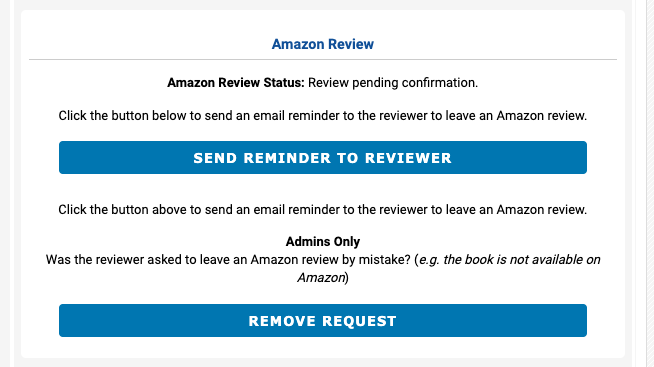Select the Admins Only heading
The image size is (654, 367).
point(323,241)
